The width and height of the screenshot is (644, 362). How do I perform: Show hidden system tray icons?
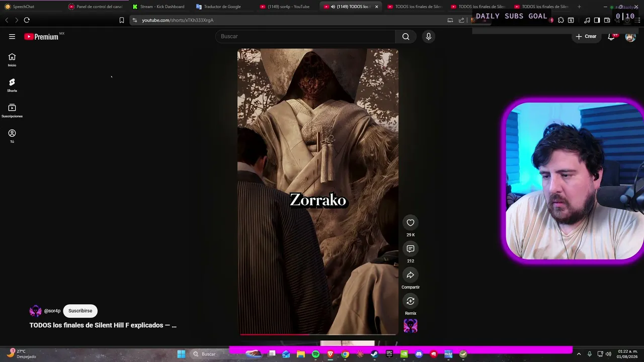pyautogui.click(x=579, y=354)
